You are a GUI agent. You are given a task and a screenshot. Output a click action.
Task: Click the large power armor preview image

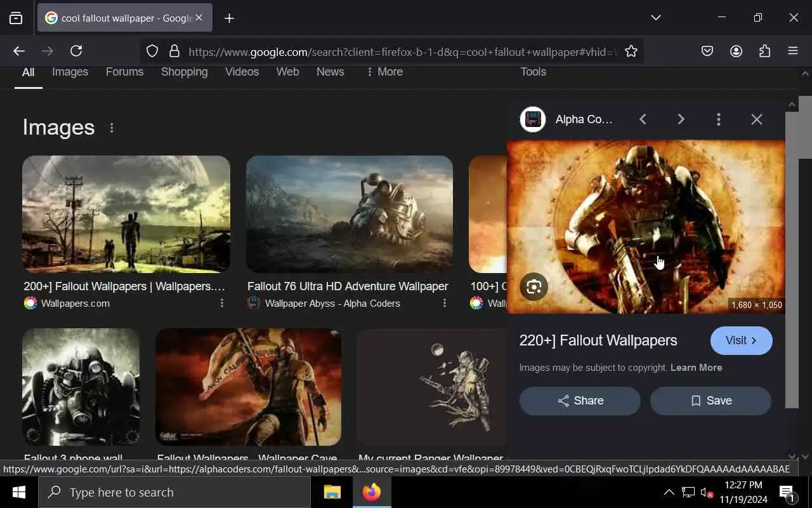(646, 227)
